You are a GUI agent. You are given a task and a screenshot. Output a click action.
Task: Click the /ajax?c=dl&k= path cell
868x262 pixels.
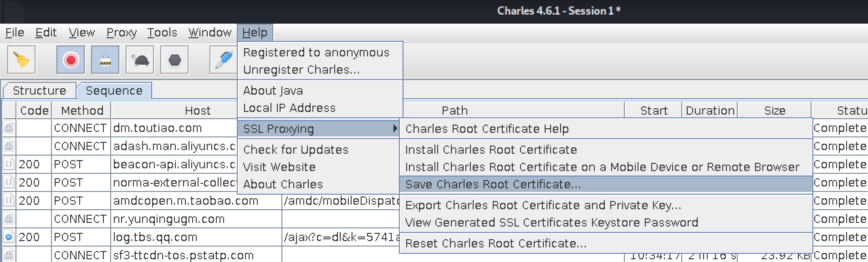(342, 237)
